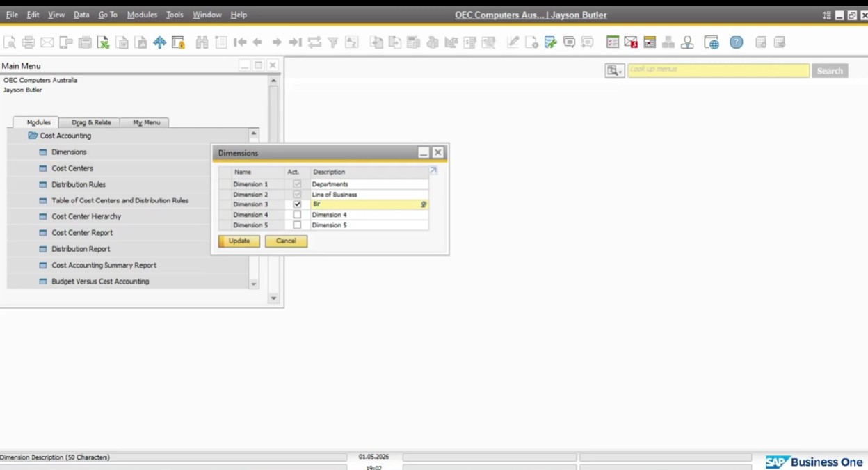This screenshot has width=868, height=470.
Task: Open the Tools menu
Action: 175,15
